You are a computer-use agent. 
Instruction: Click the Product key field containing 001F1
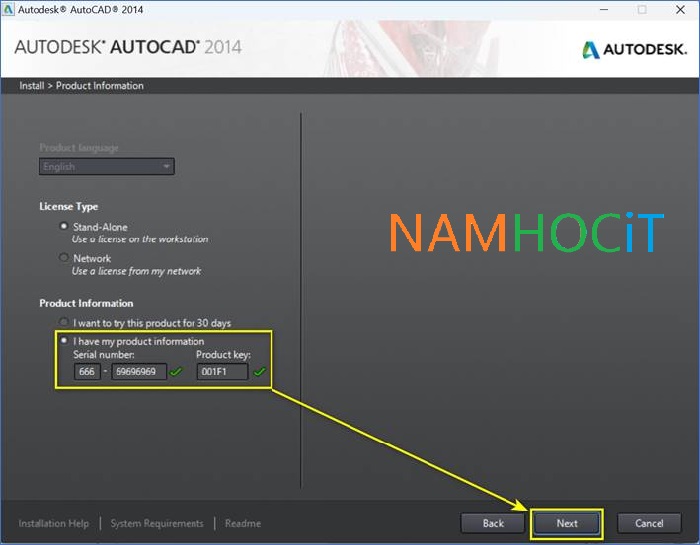coord(221,373)
